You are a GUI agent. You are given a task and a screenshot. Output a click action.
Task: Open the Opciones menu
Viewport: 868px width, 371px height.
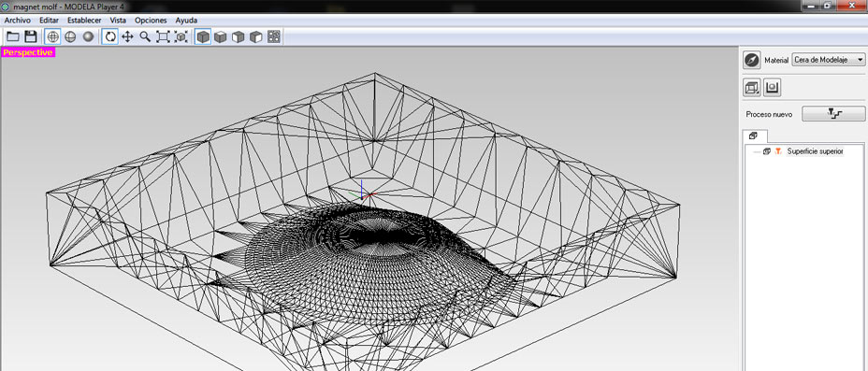pyautogui.click(x=151, y=20)
